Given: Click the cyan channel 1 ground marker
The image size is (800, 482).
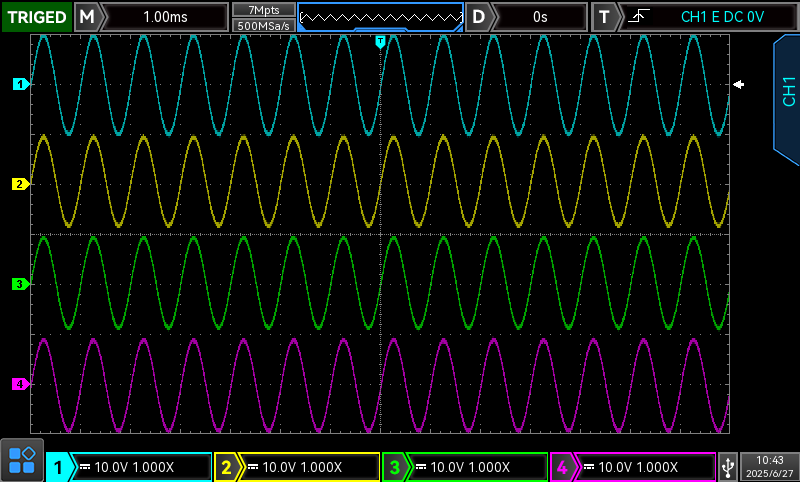Looking at the screenshot, I should tap(18, 85).
